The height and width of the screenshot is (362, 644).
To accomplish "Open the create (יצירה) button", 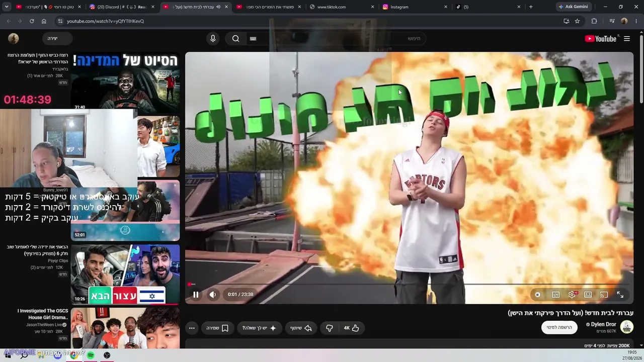I will 57,39.
